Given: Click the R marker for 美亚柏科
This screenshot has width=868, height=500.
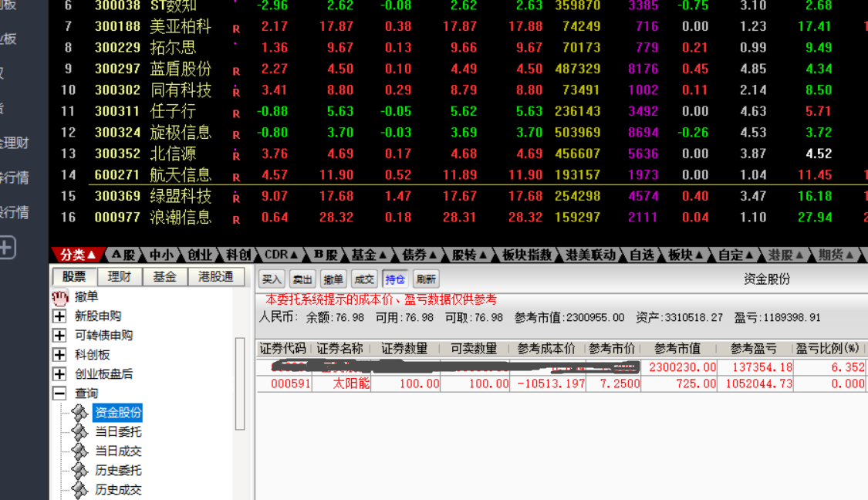Looking at the screenshot, I should [x=236, y=29].
